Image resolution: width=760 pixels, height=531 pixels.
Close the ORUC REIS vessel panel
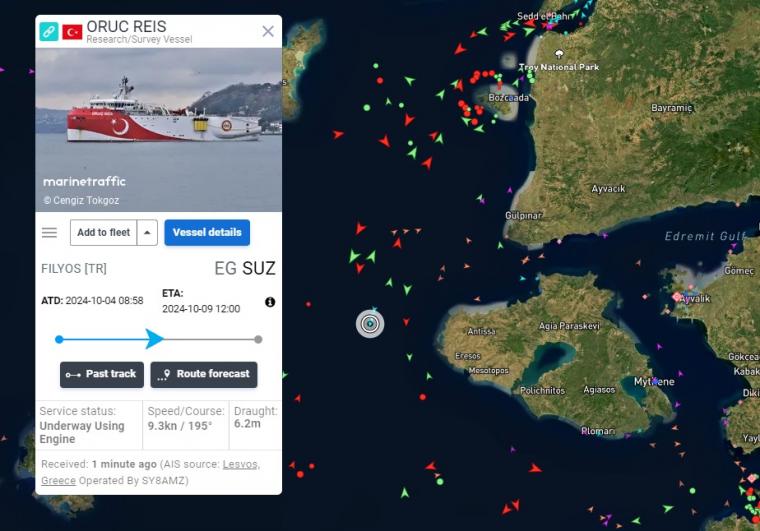(268, 31)
